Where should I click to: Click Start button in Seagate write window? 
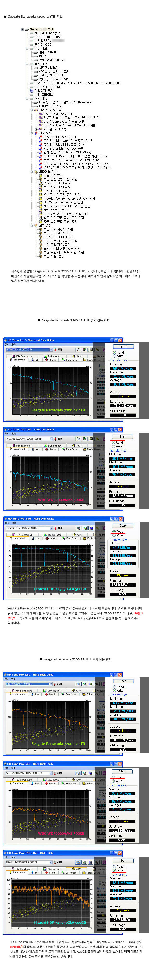click(123, 681)
